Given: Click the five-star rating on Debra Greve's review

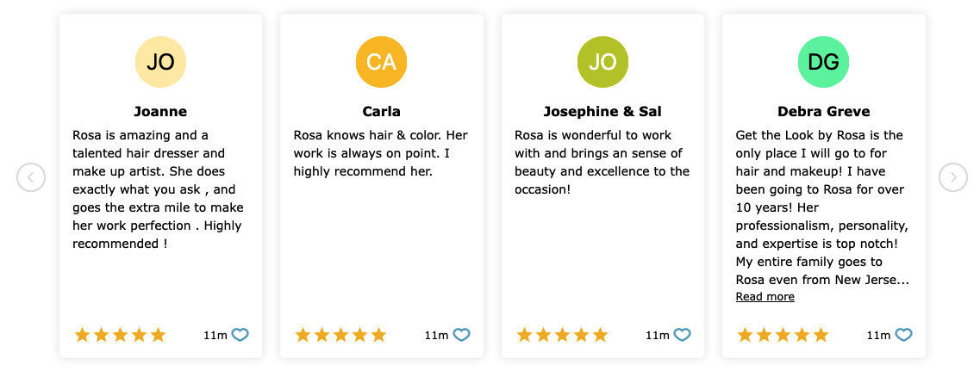Looking at the screenshot, I should (x=783, y=336).
